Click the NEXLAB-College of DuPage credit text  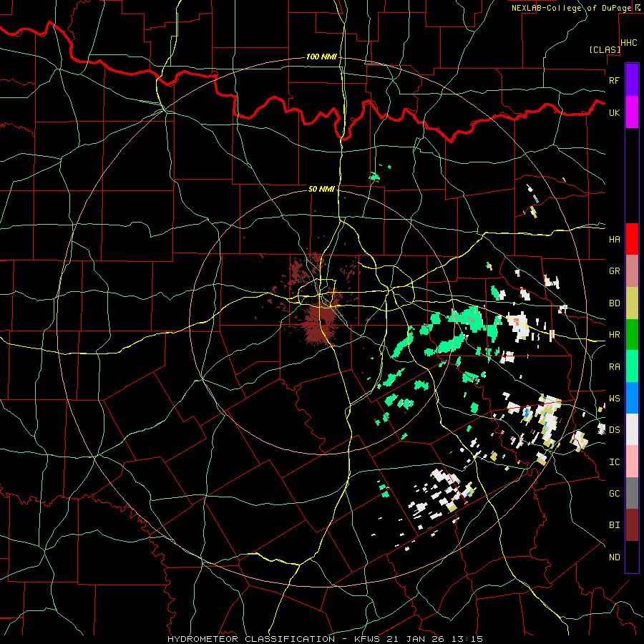pos(571,8)
